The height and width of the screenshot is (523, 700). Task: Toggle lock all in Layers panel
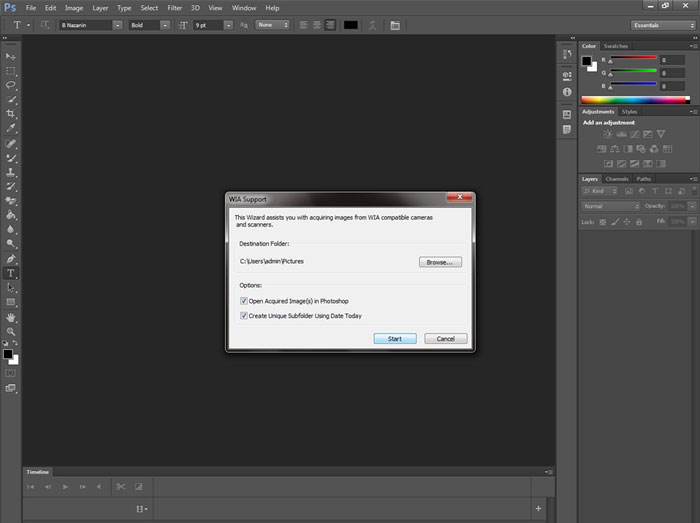point(639,222)
